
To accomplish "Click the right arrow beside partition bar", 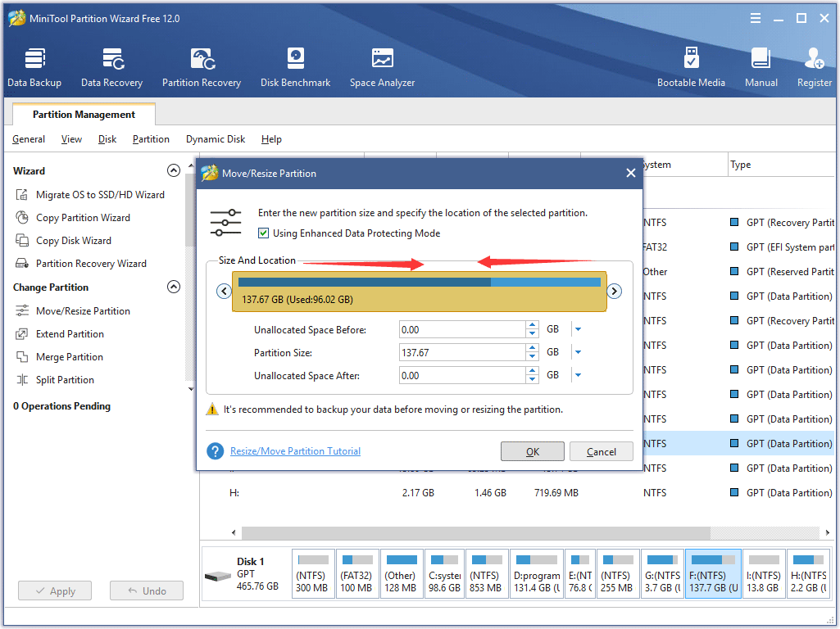I will click(614, 292).
